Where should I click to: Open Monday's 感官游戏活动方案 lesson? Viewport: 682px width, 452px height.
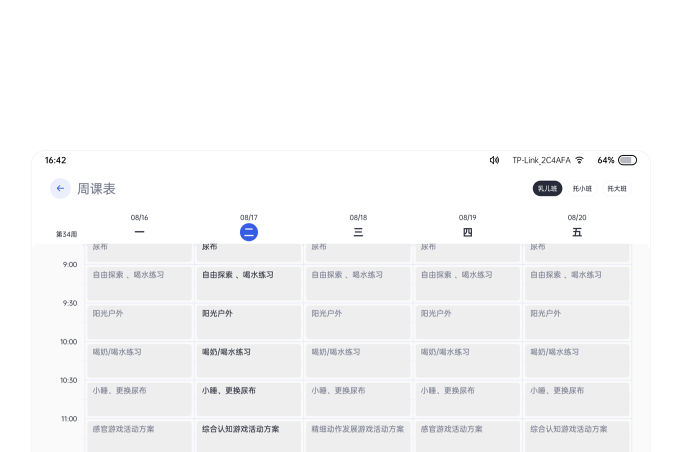pos(139,436)
